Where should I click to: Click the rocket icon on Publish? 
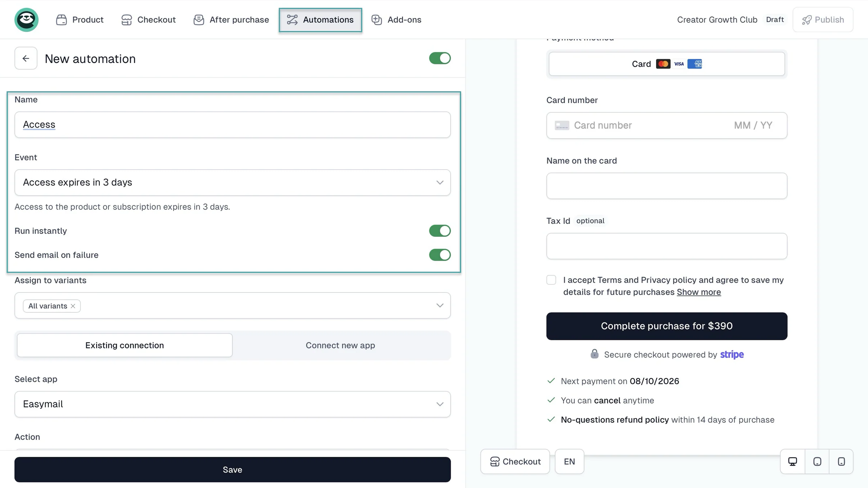click(806, 20)
